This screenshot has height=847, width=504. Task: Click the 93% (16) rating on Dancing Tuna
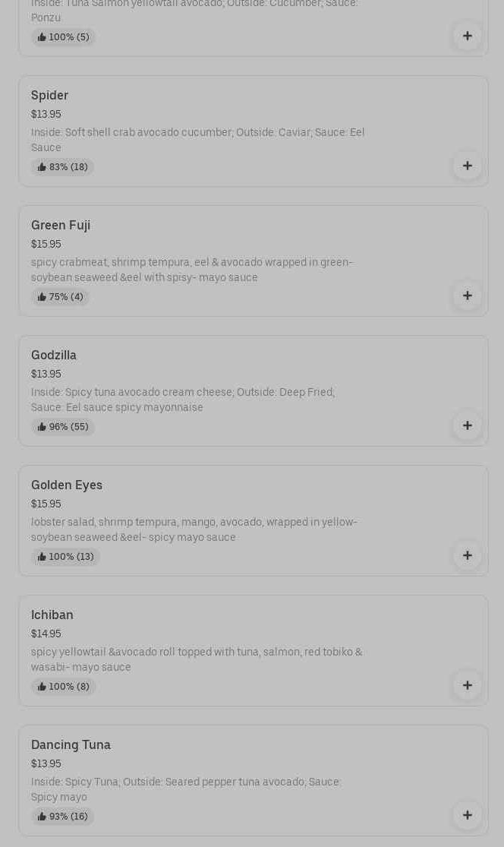coord(63,817)
